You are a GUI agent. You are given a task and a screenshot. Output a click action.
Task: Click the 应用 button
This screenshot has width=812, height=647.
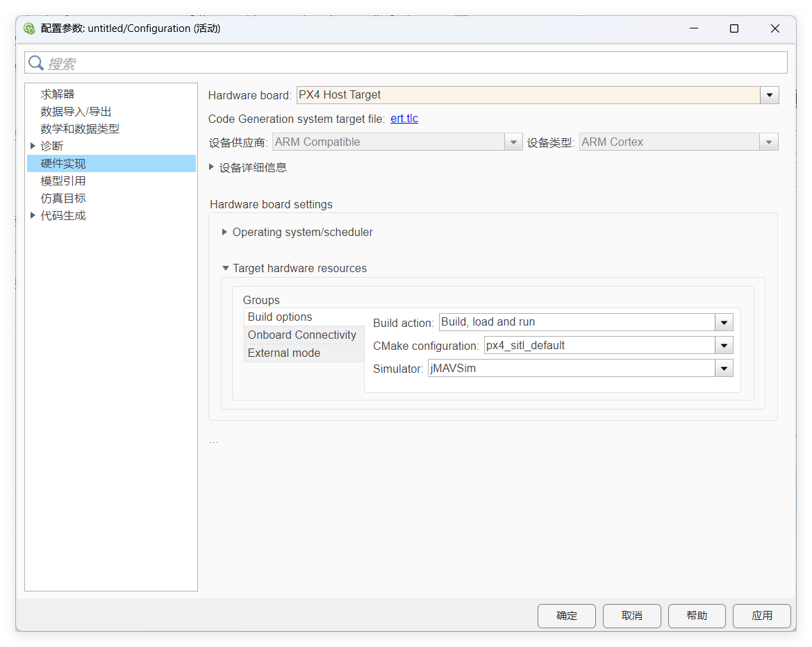761,616
